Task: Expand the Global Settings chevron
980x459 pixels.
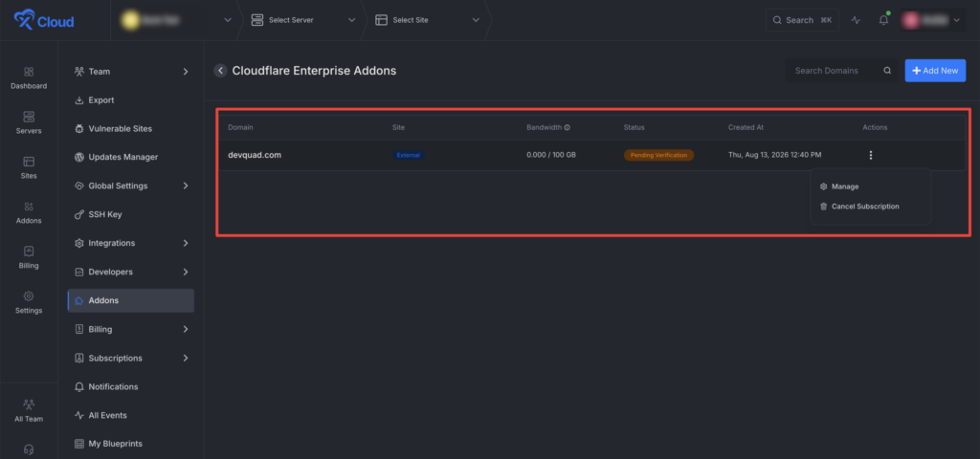Action: 186,186
